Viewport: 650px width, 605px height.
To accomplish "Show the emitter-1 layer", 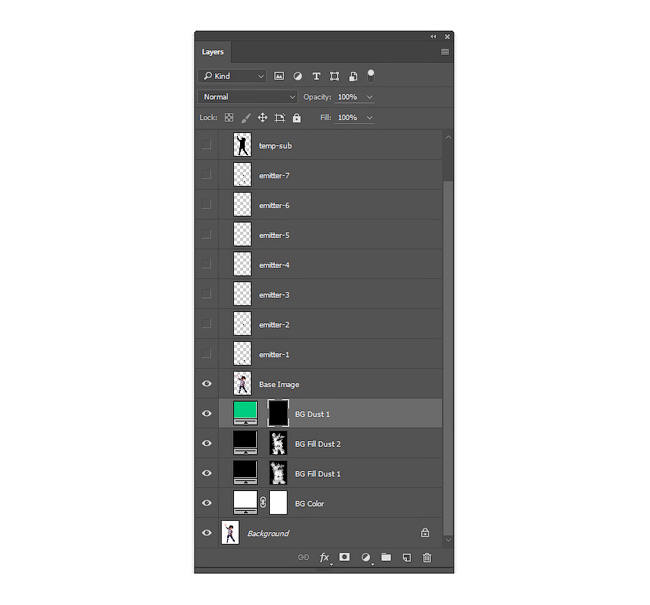I will (206, 354).
